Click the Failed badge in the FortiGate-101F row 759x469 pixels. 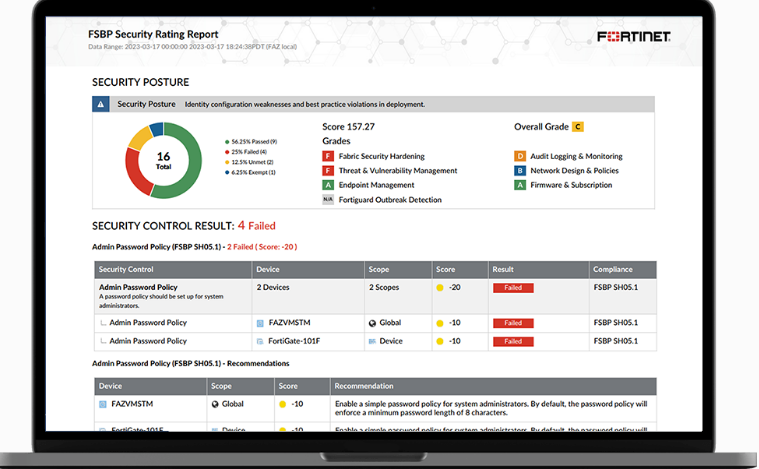pos(513,342)
